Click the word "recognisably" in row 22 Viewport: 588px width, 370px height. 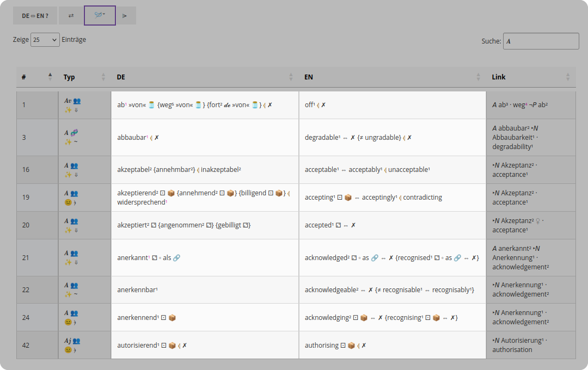tap(451, 290)
